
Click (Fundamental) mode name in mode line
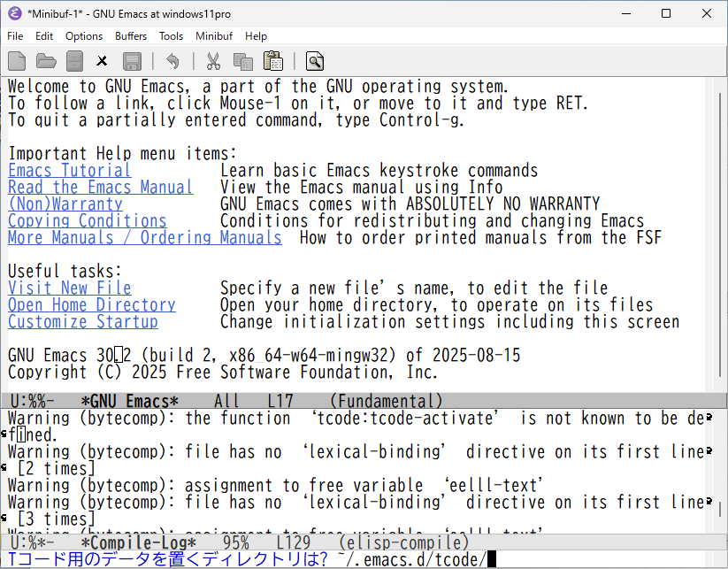tap(387, 401)
